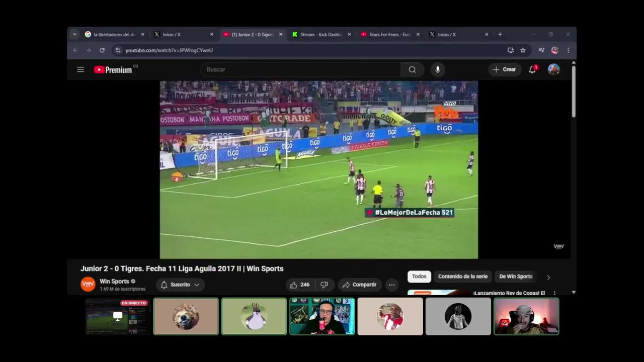The image size is (644, 362).
Task: Open Win Sports channel name link
Action: (x=114, y=282)
